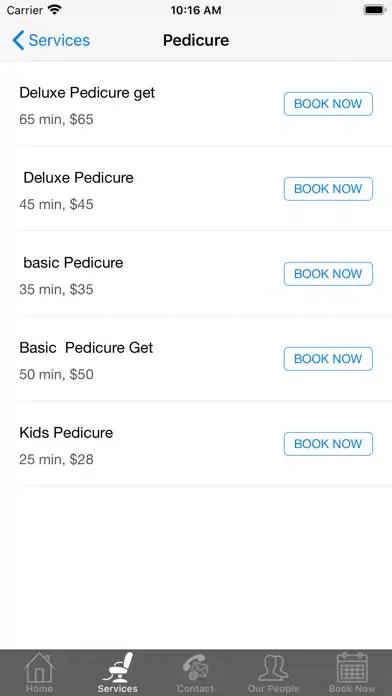392x696 pixels.
Task: Open the Our People silhouettes icon
Action: point(273,668)
